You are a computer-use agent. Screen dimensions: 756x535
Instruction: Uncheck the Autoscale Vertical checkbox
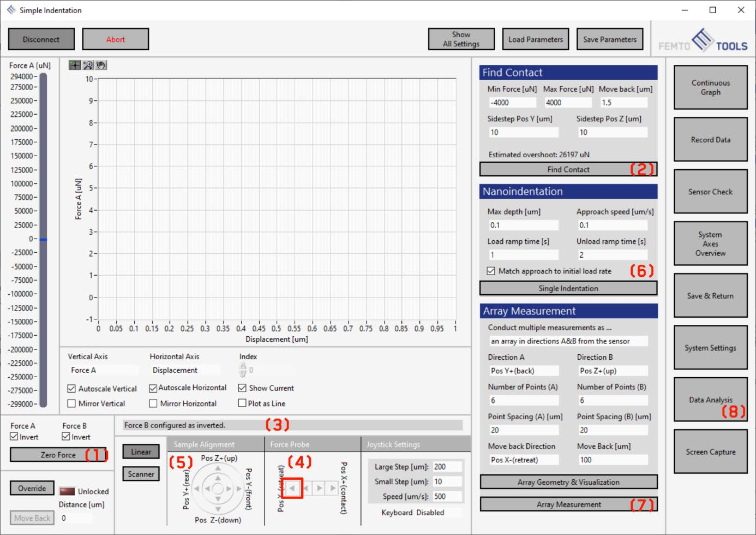tap(71, 389)
